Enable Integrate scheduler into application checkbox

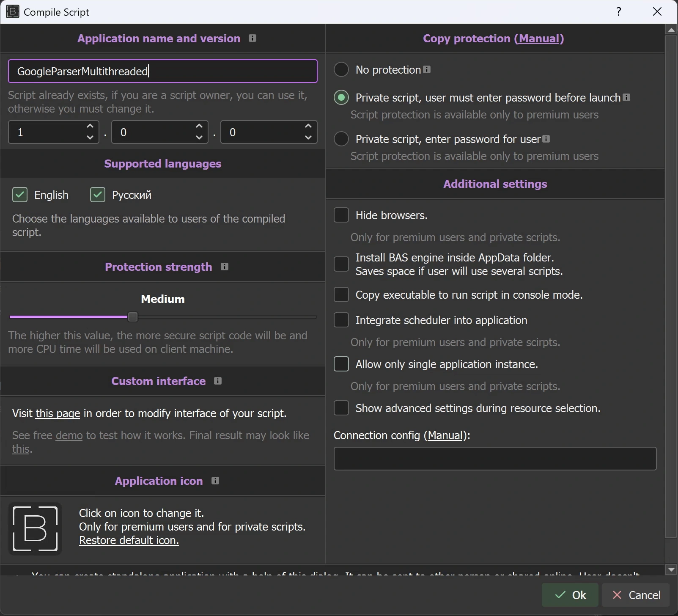341,320
